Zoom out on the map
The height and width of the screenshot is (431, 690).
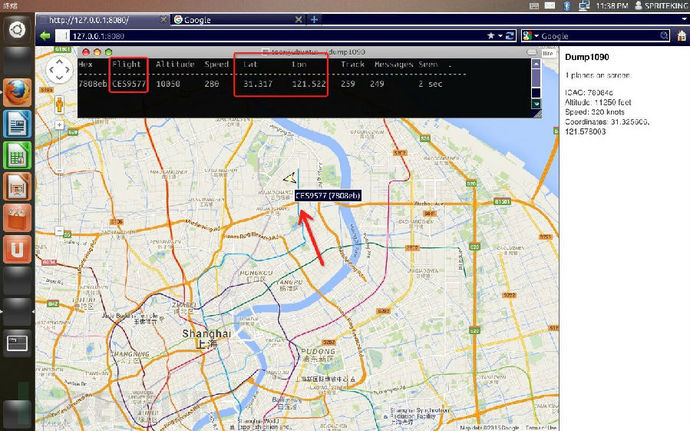tap(59, 231)
